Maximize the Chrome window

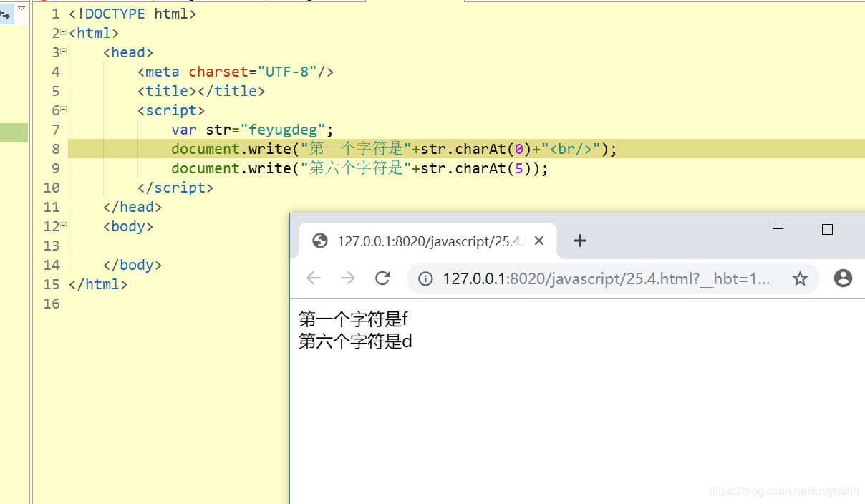(x=827, y=229)
